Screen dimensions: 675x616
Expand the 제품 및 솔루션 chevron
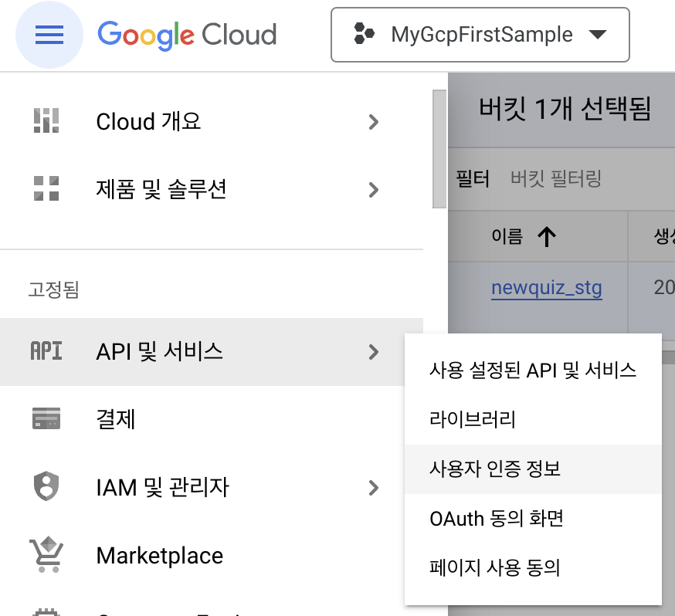click(x=374, y=190)
